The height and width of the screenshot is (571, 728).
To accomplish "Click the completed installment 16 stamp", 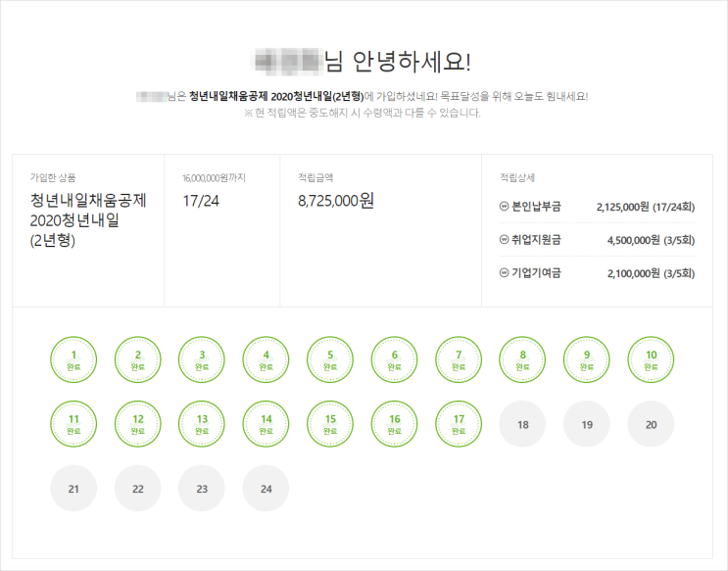I will [x=394, y=424].
